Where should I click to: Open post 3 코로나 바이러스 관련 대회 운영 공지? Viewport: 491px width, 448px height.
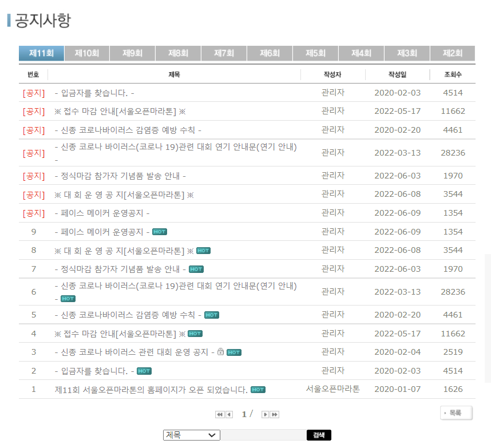(x=134, y=352)
